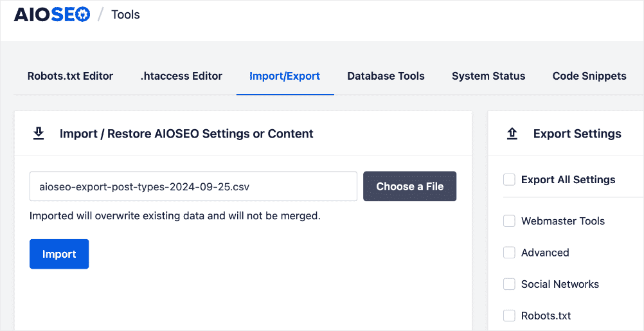
Task: Toggle the Social Networks checkbox
Action: pos(509,284)
